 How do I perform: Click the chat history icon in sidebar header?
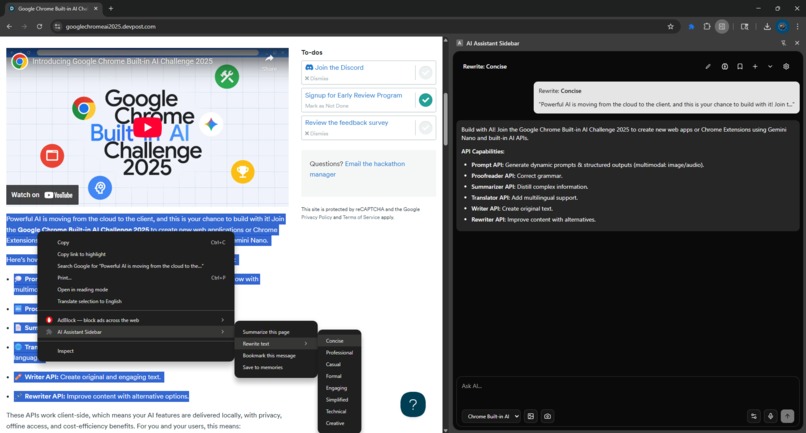click(724, 66)
